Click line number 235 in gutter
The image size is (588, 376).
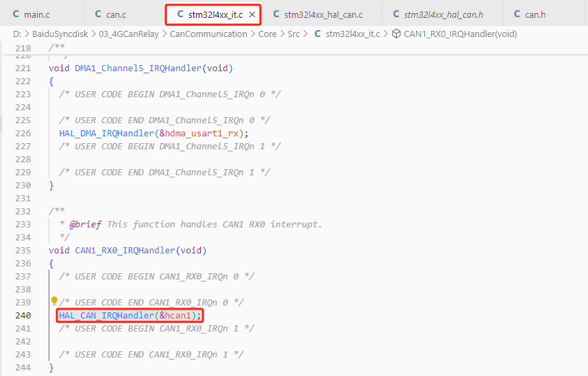click(23, 251)
